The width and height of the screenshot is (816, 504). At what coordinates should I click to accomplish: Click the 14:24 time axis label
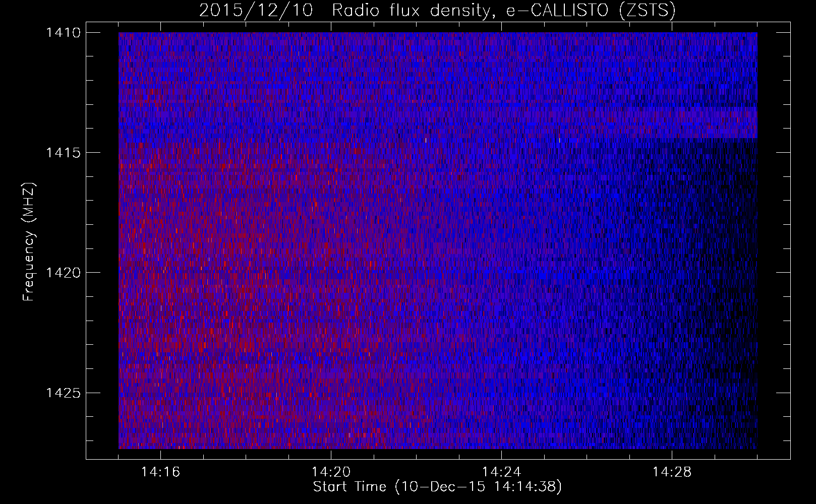[501, 472]
